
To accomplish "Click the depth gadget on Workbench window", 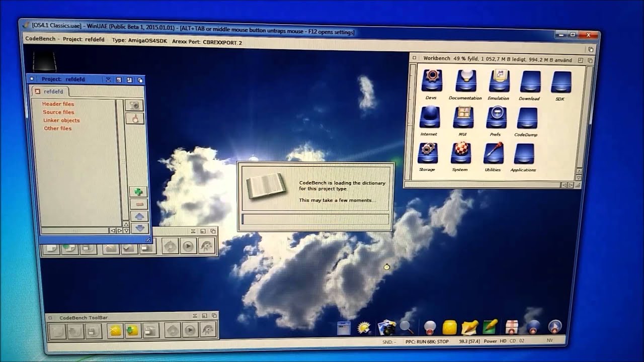I will [591, 60].
